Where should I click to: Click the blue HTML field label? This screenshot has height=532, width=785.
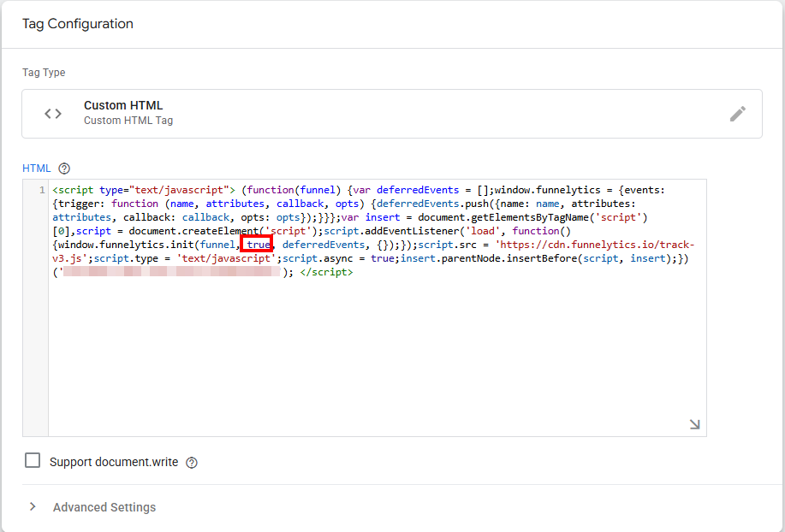coord(37,168)
